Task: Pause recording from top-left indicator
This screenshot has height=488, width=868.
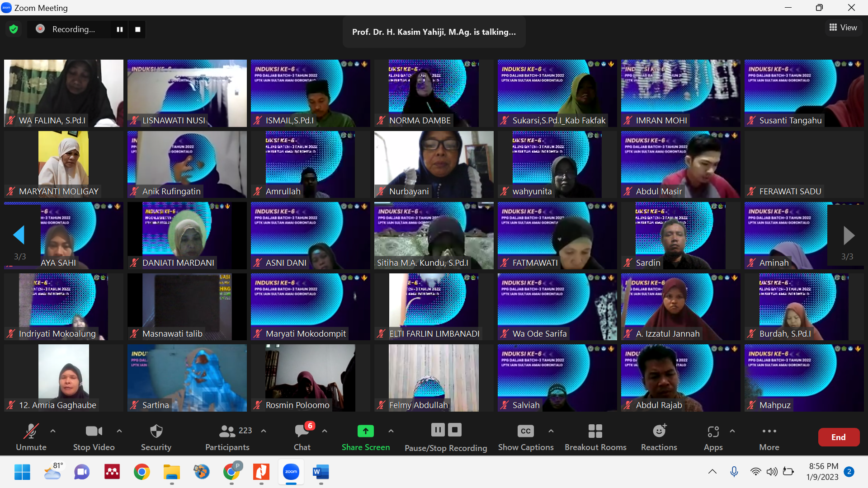Action: coord(120,29)
